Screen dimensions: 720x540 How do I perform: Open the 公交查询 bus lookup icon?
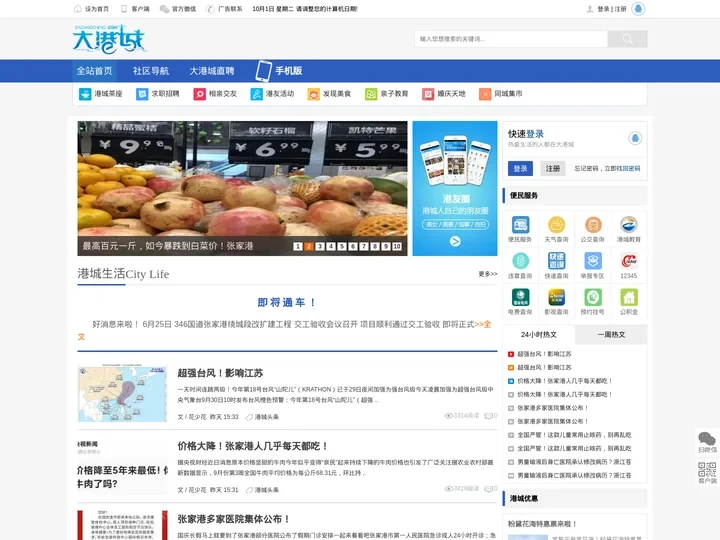(x=592, y=225)
